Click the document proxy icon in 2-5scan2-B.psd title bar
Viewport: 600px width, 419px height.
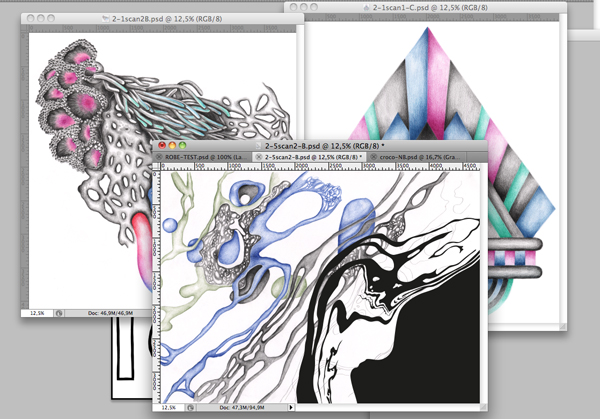click(259, 146)
